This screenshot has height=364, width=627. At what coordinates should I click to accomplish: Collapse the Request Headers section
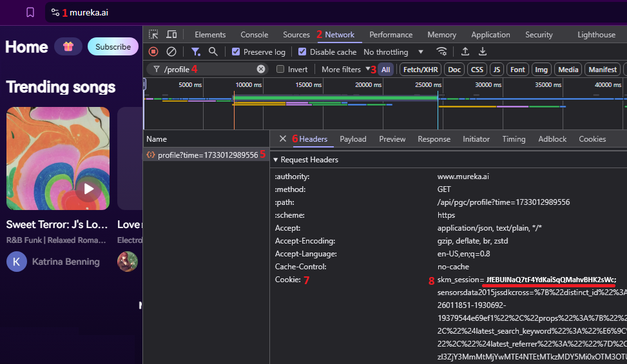276,160
